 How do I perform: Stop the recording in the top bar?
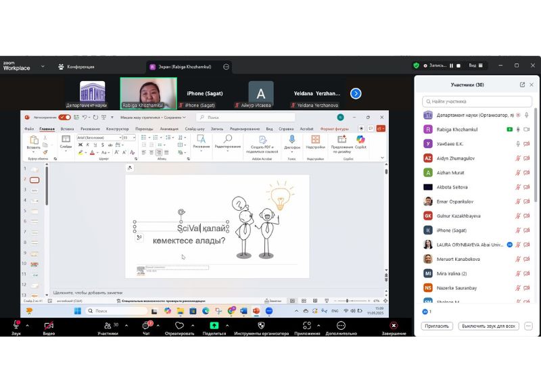460,66
